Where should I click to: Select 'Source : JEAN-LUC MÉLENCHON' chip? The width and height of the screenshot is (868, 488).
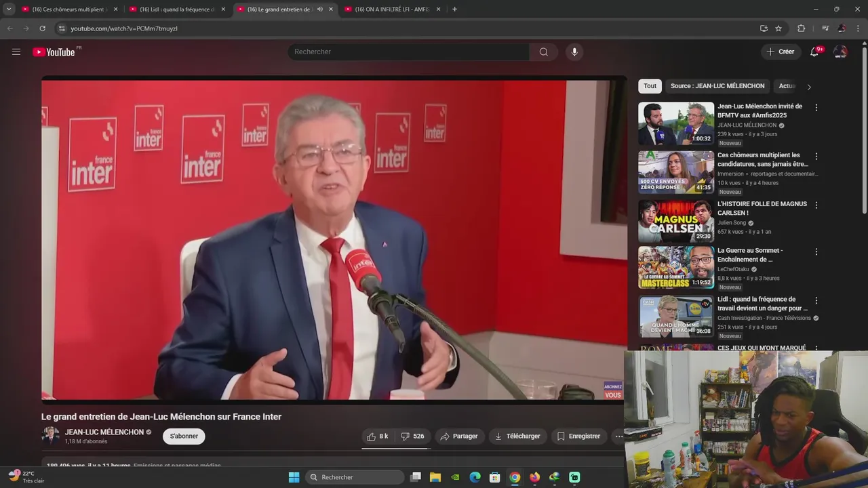coord(717,86)
